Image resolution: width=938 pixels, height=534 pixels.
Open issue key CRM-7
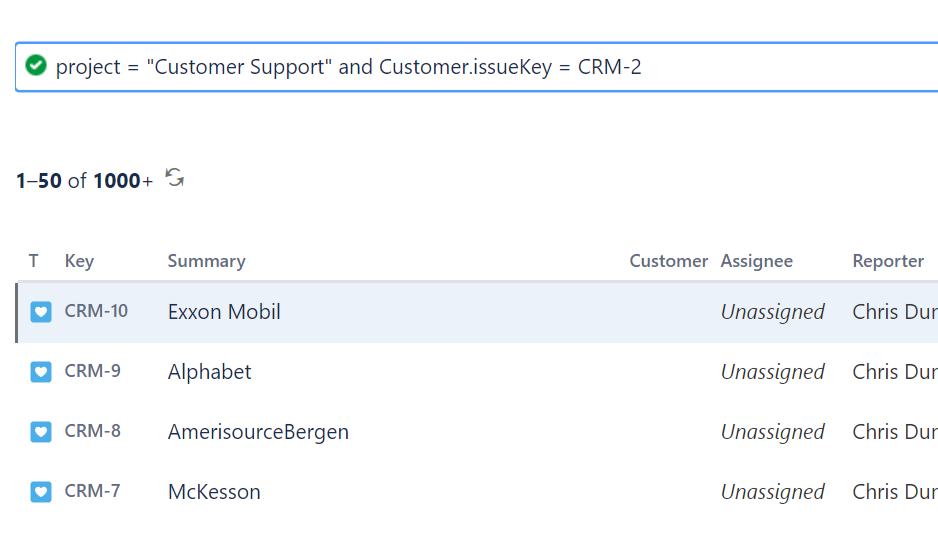[92, 491]
